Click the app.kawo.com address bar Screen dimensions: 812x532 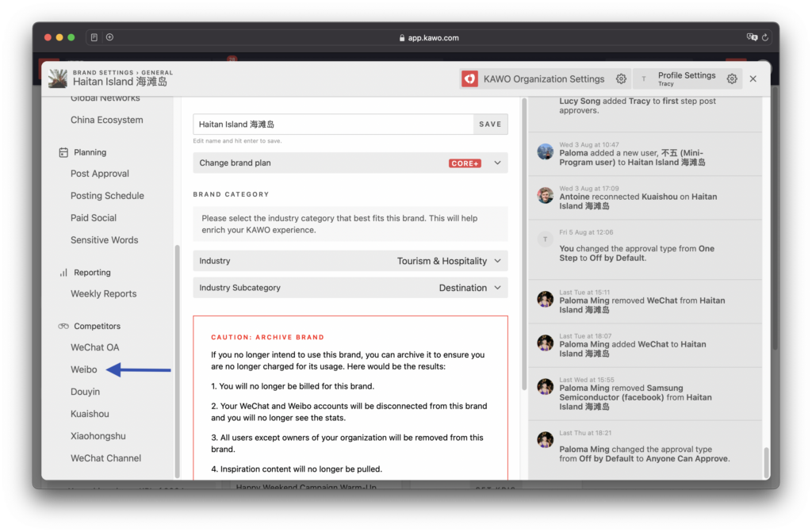tap(429, 37)
